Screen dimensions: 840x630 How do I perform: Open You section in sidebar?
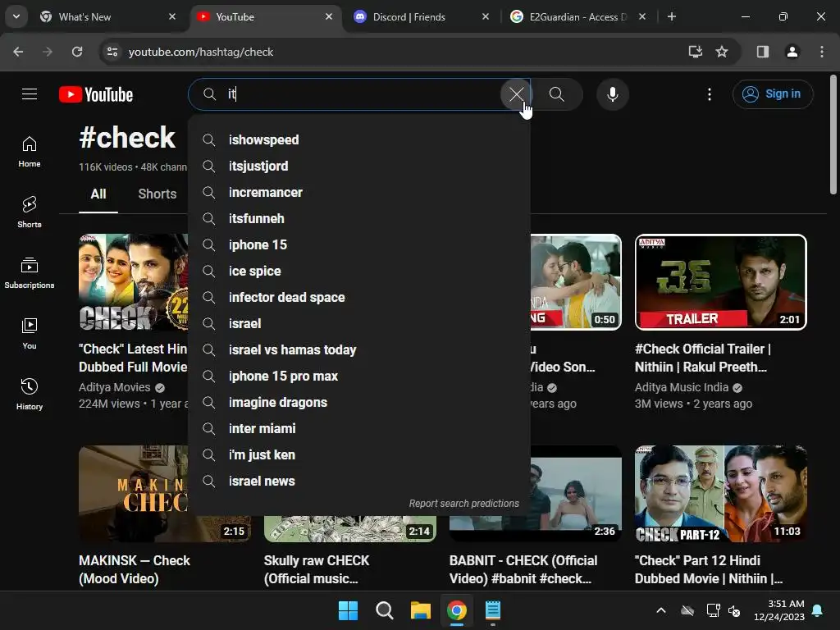[x=30, y=333]
